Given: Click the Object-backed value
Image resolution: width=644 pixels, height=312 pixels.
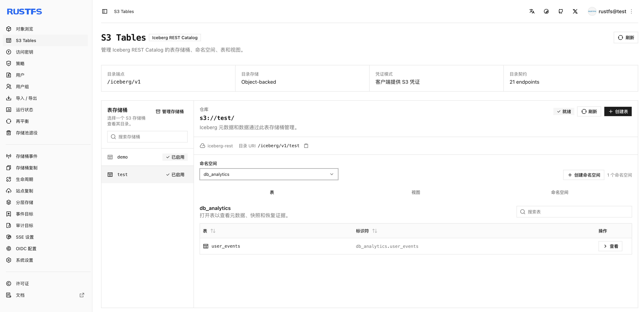Looking at the screenshot, I should (258, 82).
